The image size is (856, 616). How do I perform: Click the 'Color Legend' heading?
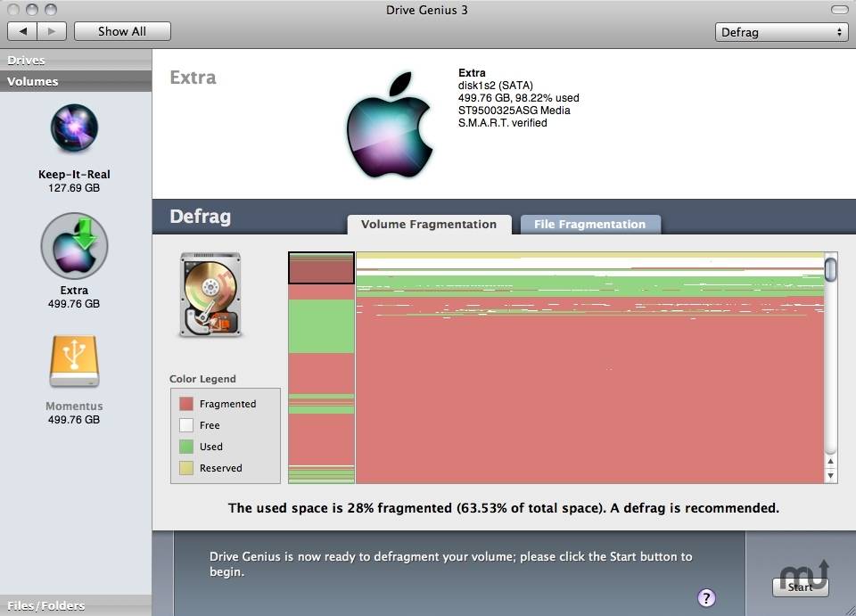click(202, 379)
